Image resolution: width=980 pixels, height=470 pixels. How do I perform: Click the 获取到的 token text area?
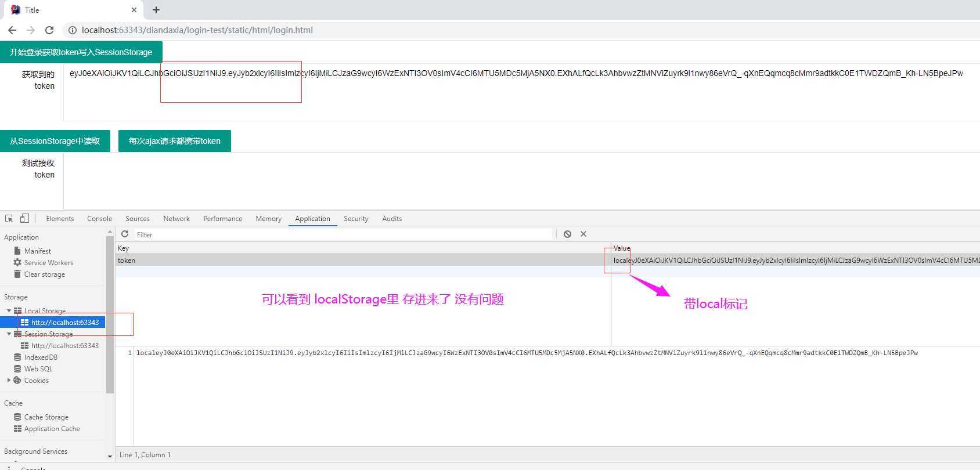[521, 92]
